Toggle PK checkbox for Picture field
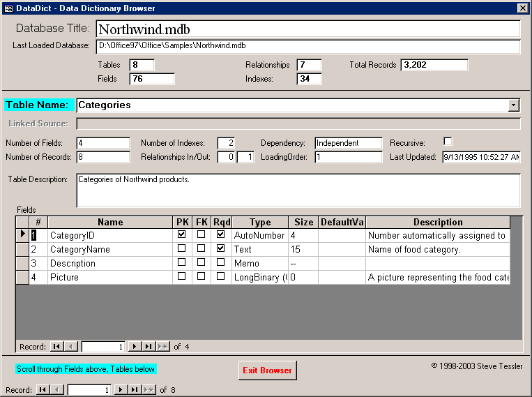Viewport: 532px width, 397px height. (x=181, y=276)
